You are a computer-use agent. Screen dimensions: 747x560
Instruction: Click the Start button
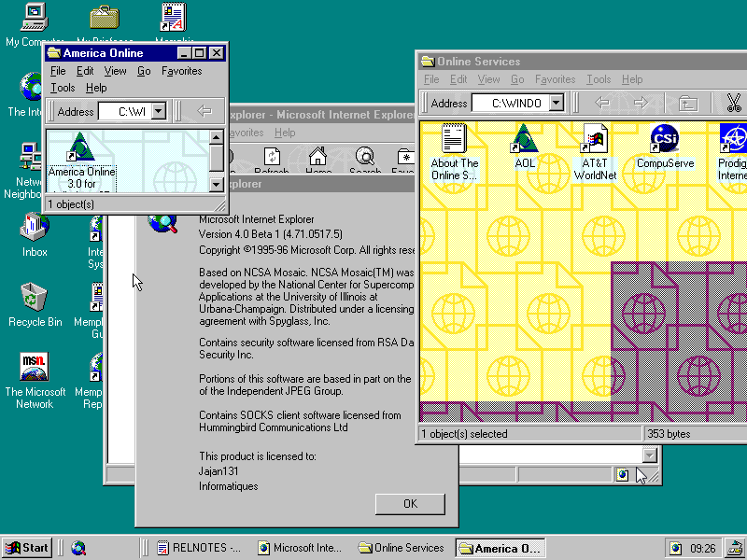point(28,548)
